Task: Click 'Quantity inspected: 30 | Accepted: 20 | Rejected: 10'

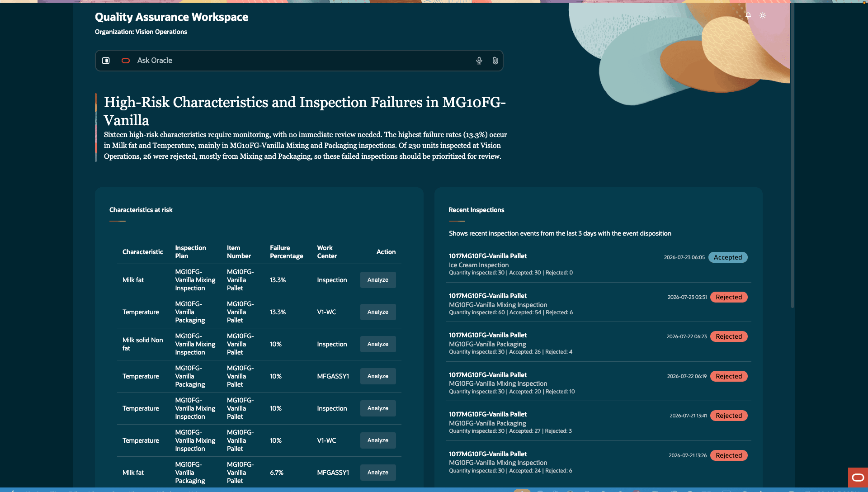Action: (x=512, y=392)
